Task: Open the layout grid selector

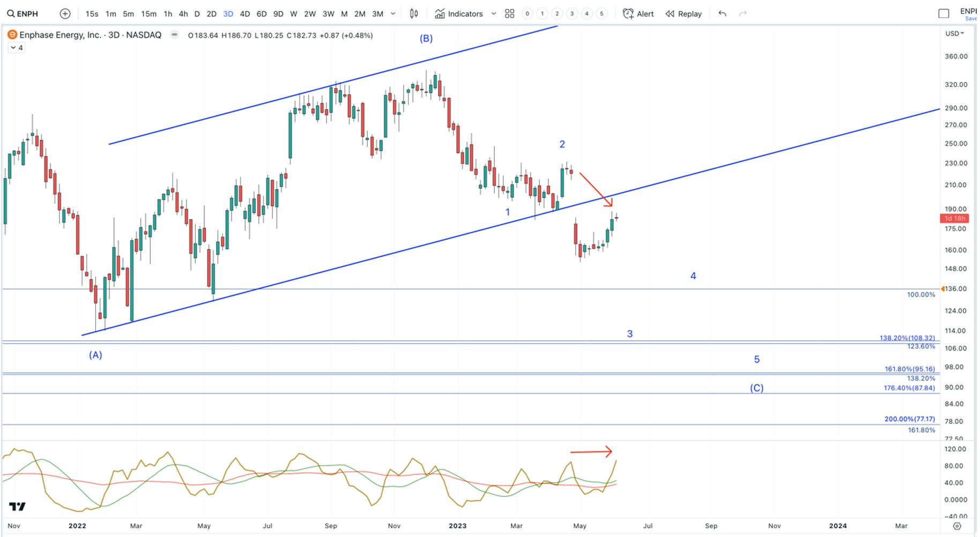Action: [x=509, y=13]
